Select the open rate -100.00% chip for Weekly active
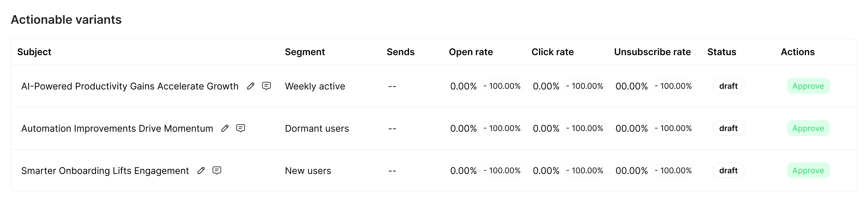Viewport: 868px width, 202px height. [502, 86]
